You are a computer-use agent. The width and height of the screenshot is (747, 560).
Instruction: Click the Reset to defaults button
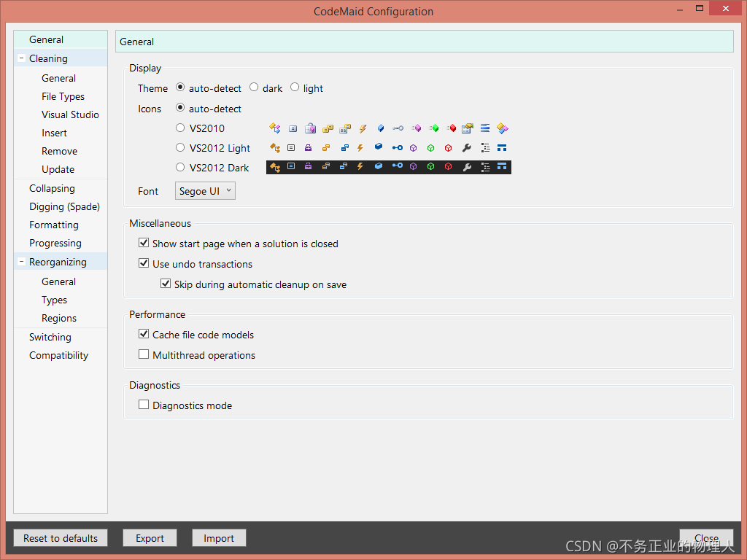[x=61, y=538]
